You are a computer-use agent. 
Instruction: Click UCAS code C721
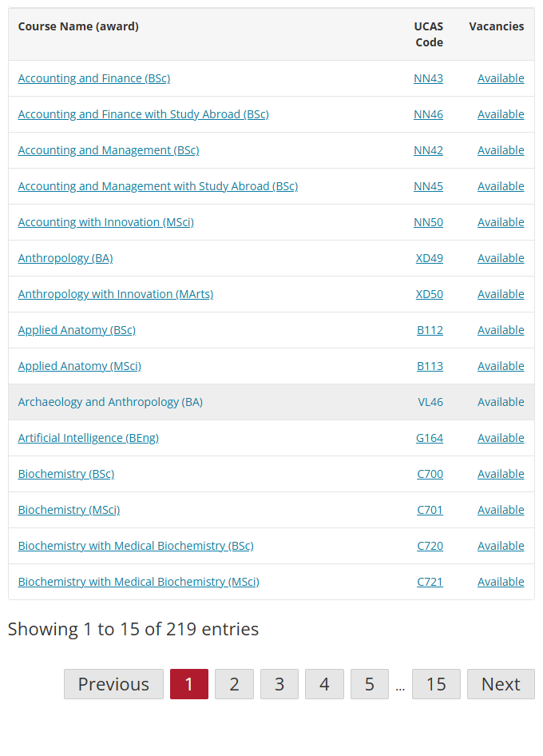430,582
